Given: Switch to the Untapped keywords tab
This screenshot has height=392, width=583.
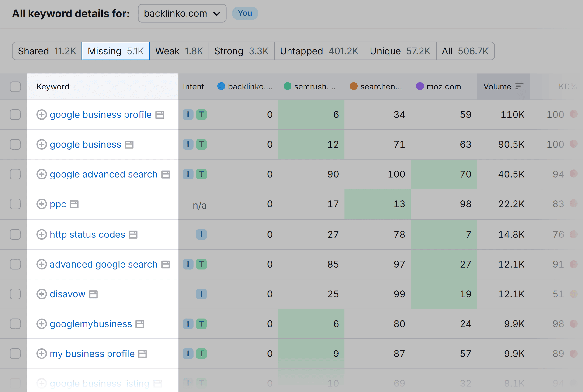Looking at the screenshot, I should click(319, 51).
